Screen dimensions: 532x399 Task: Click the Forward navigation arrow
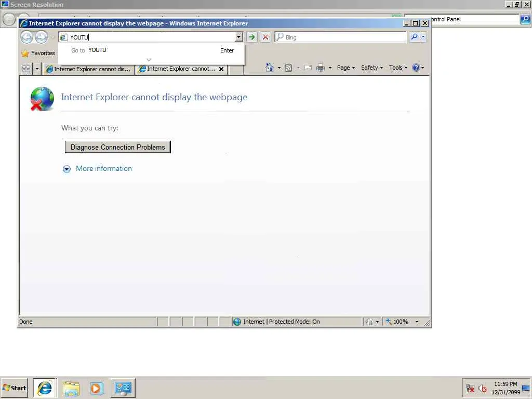41,37
